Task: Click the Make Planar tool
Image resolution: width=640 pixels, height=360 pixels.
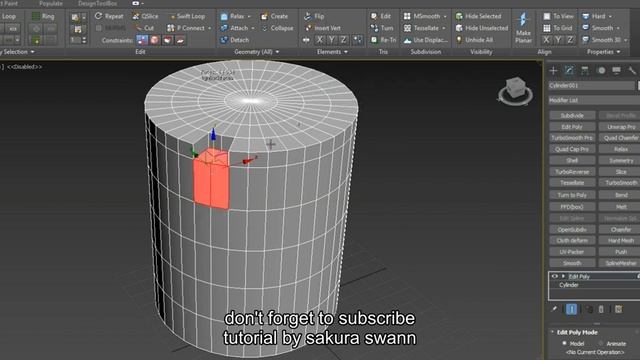Action: 523,28
